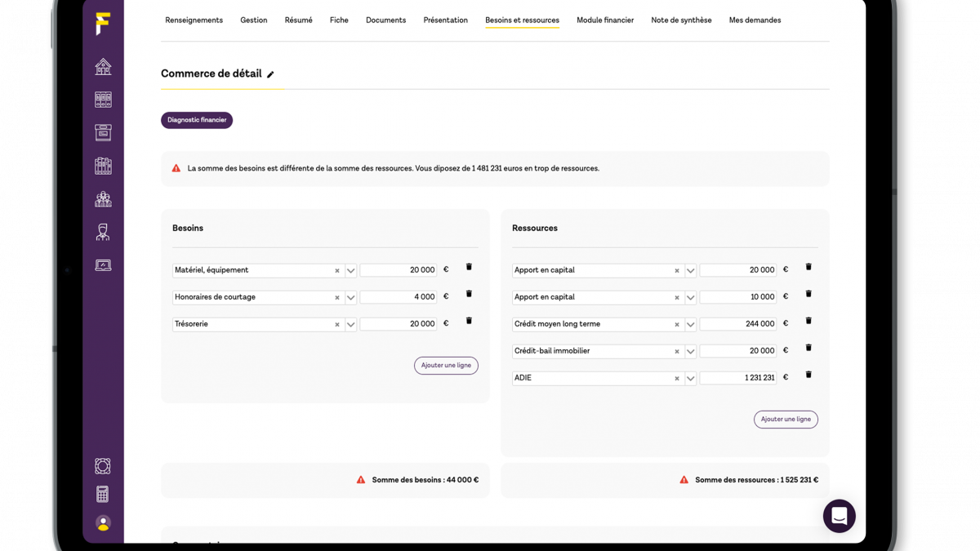Edit the 244 000 Crédit moyen long terme field
This screenshot has width=980, height=551.
pos(738,324)
